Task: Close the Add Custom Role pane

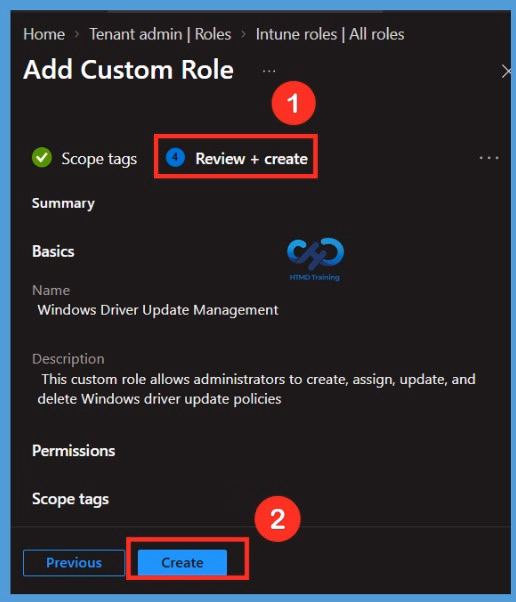Action: [x=506, y=71]
